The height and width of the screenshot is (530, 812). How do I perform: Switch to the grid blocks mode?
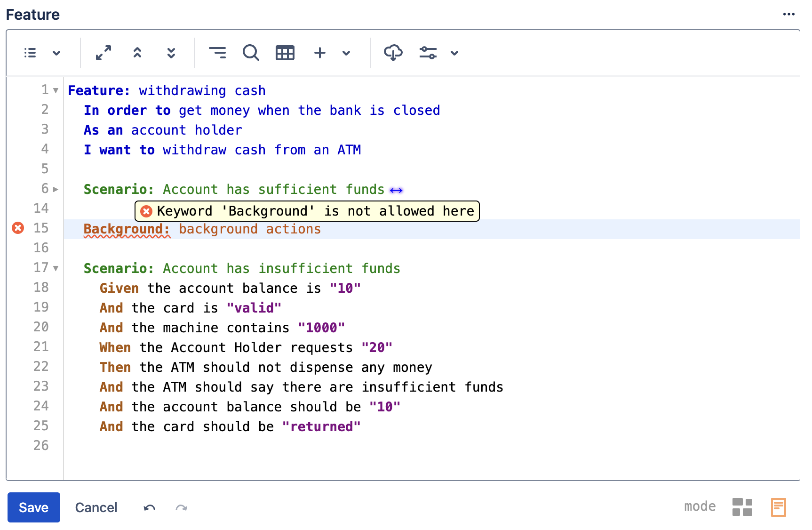click(x=742, y=507)
